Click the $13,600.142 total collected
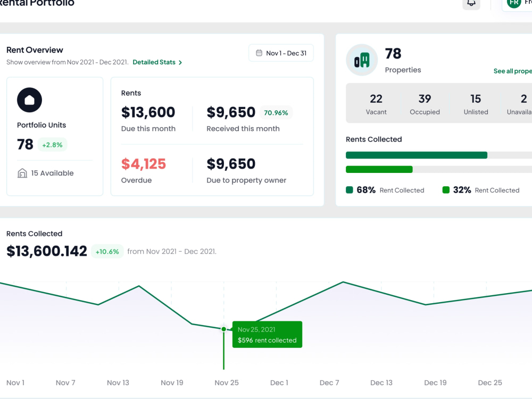The height and width of the screenshot is (399, 532). pyautogui.click(x=47, y=252)
